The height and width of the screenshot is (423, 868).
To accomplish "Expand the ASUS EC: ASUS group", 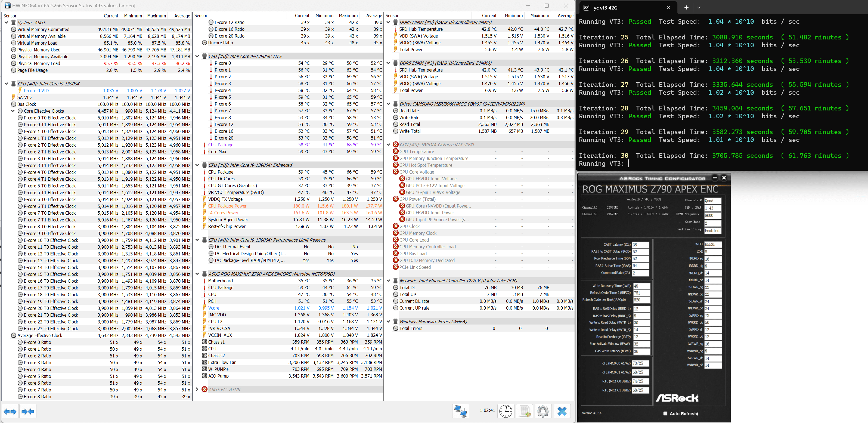I will click(197, 389).
